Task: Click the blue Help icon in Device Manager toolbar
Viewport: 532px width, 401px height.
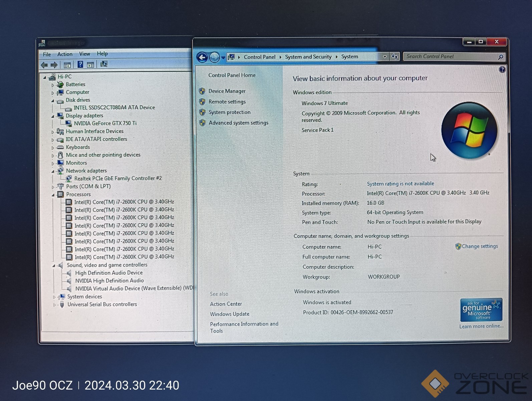Action: click(80, 64)
